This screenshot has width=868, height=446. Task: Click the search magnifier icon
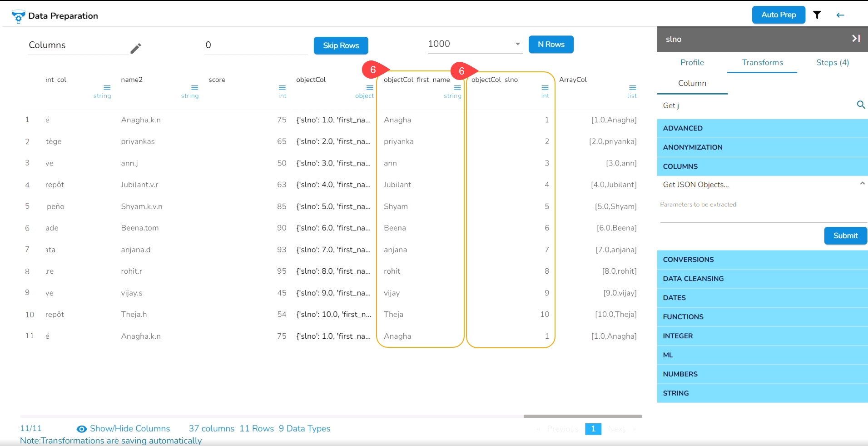861,105
